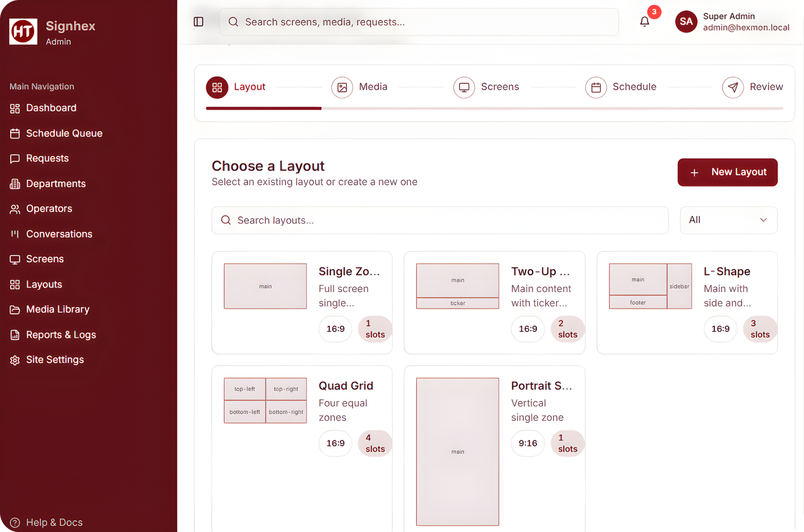
Task: Click the Media step icon
Action: point(342,87)
